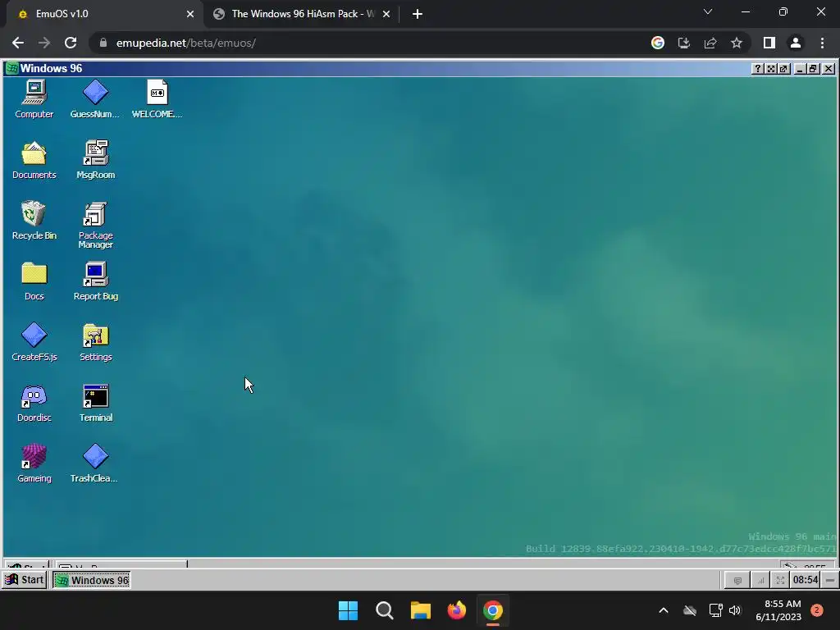Launch the Doordisc shortcut

34,402
